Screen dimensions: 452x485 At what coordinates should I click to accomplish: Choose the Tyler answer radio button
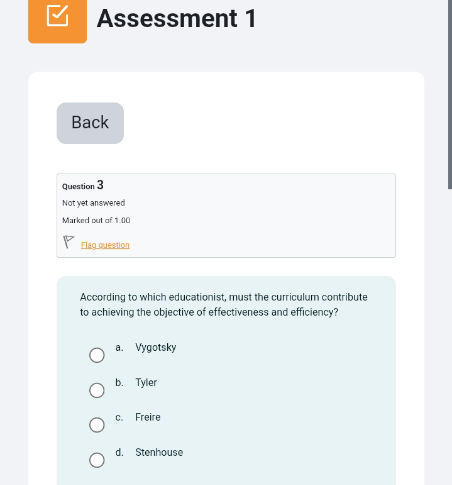tap(97, 390)
